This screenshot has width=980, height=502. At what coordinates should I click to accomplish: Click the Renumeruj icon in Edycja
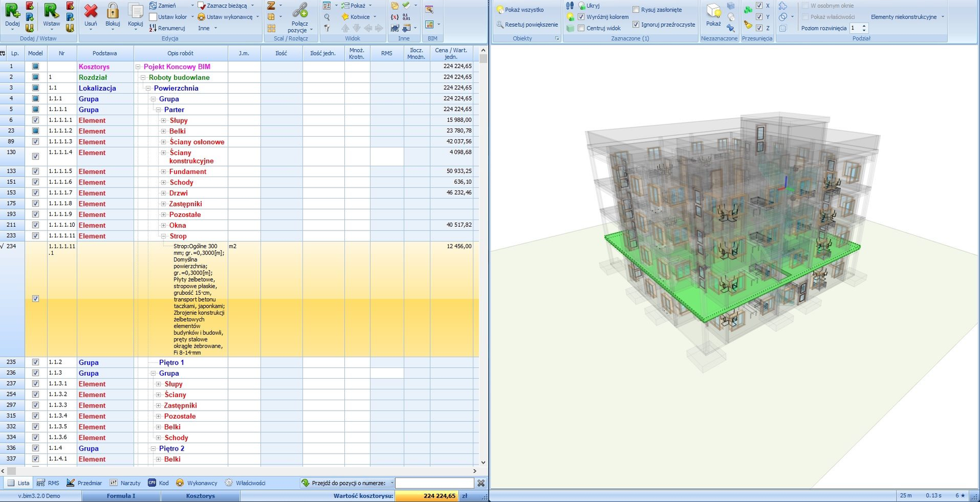point(153,28)
